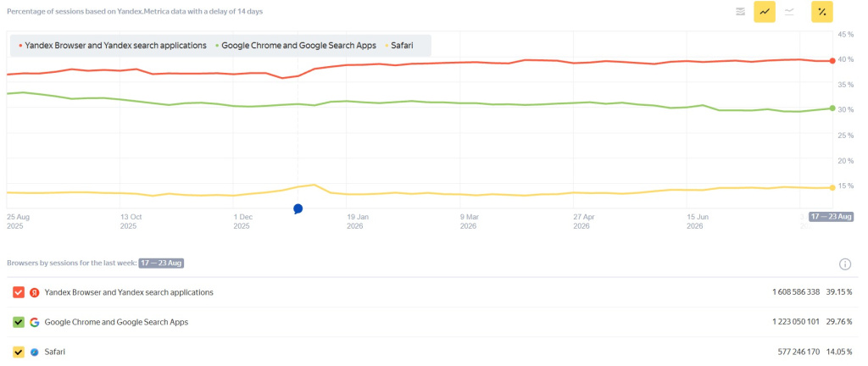Click the 27 Apr 2026 axis label
The width and height of the screenshot is (868, 366).
point(583,221)
